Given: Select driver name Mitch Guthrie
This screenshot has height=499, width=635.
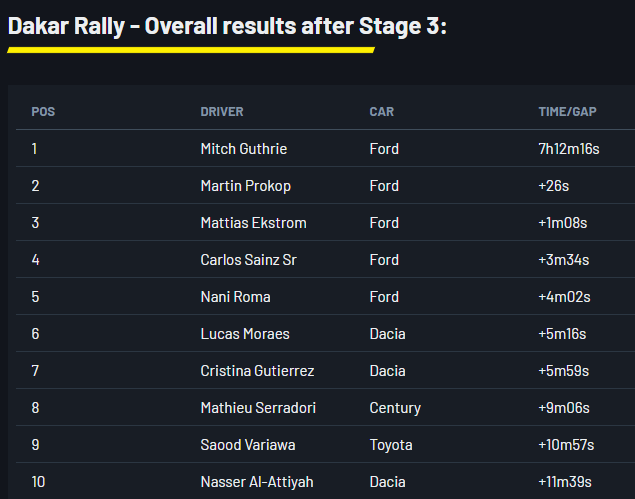Looking at the screenshot, I should click(x=244, y=149).
